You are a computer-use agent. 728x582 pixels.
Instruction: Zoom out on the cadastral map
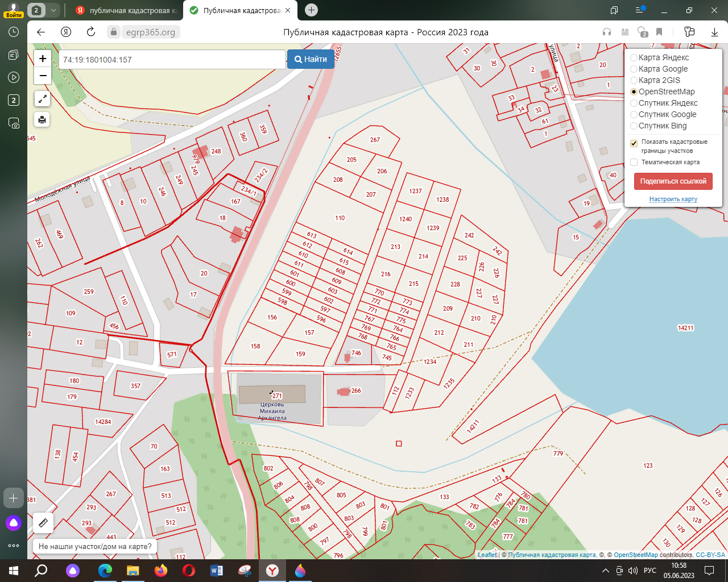pos(43,75)
